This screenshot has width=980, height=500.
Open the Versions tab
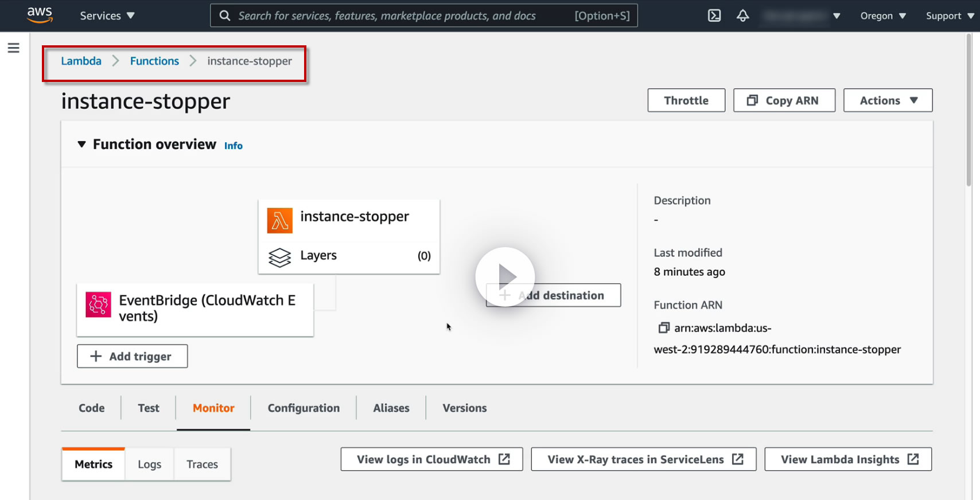point(465,408)
